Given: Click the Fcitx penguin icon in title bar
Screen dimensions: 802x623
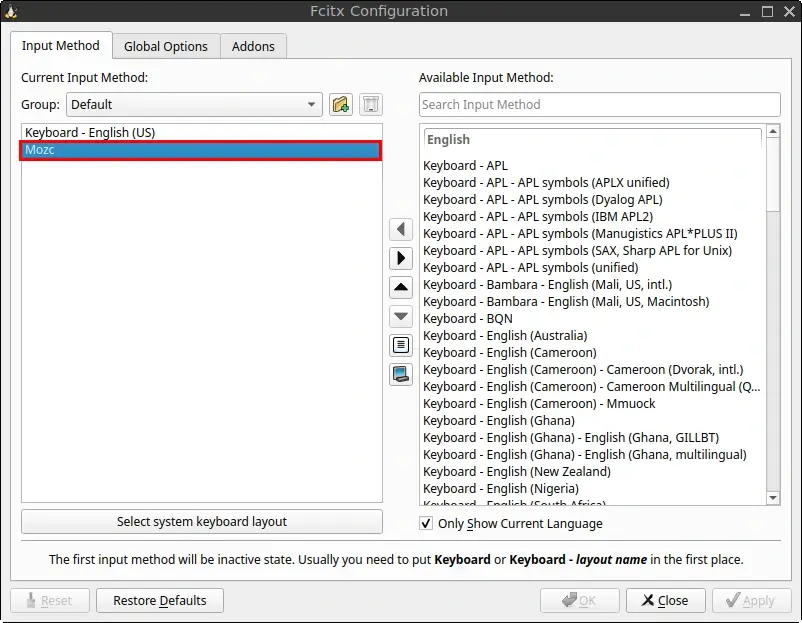Looking at the screenshot, I should 11,11.
